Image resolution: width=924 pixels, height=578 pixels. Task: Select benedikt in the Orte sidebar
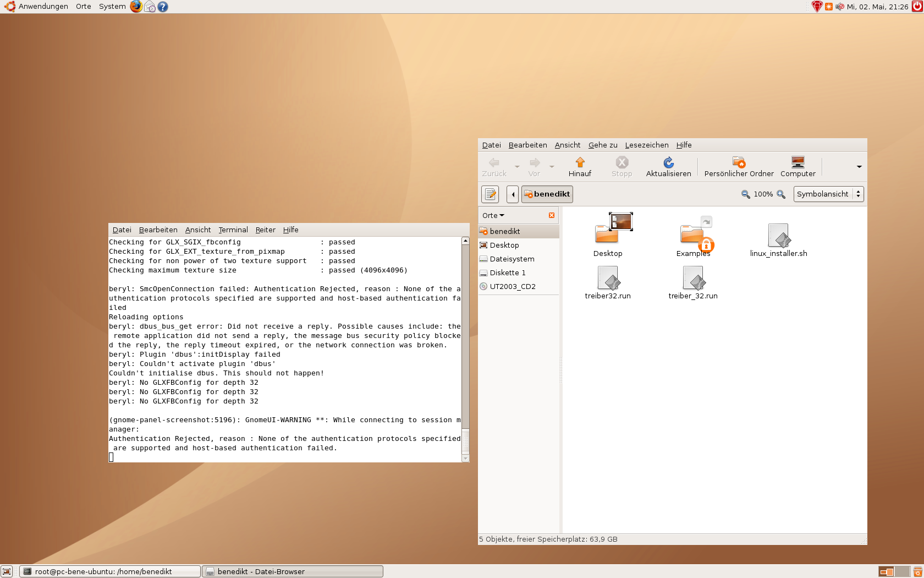point(519,231)
